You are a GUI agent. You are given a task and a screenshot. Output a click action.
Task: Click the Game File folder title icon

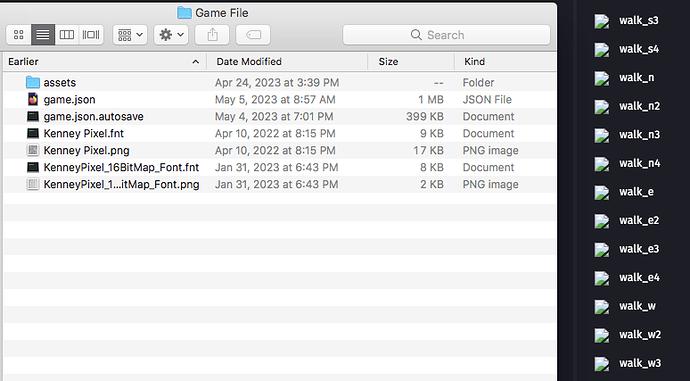pyautogui.click(x=184, y=13)
